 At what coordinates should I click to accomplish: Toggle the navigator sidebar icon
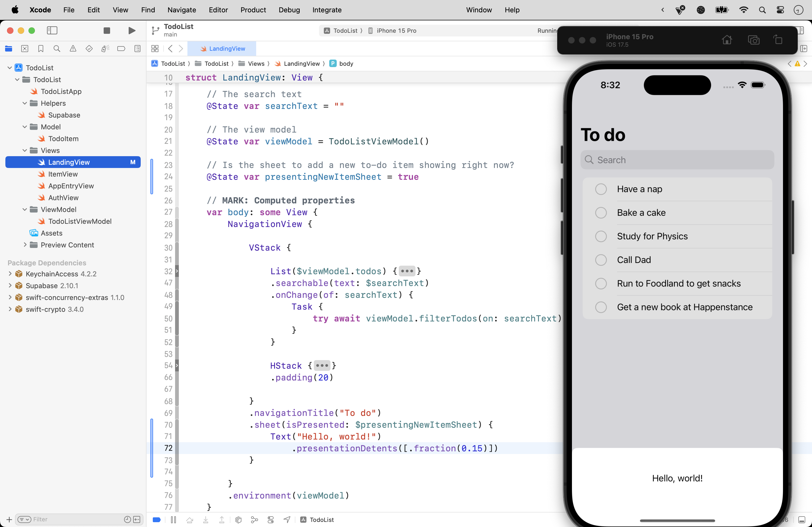click(52, 31)
